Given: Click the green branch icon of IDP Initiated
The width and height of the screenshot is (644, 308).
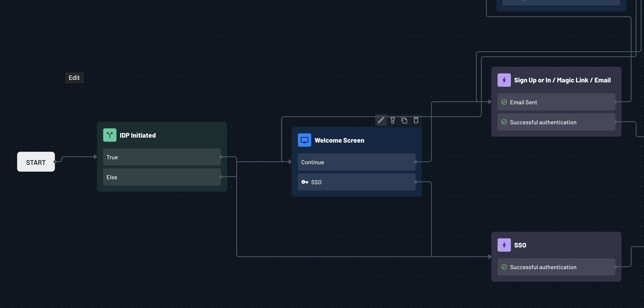Looking at the screenshot, I should pyautogui.click(x=110, y=135).
